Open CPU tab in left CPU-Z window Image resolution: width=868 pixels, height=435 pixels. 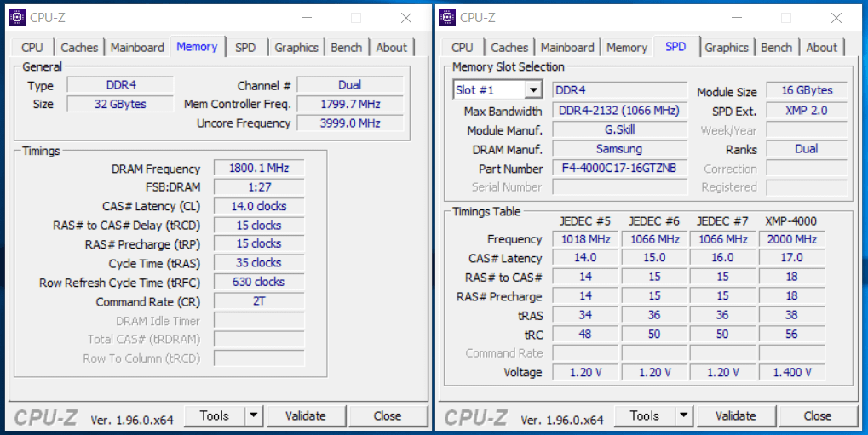pyautogui.click(x=32, y=48)
